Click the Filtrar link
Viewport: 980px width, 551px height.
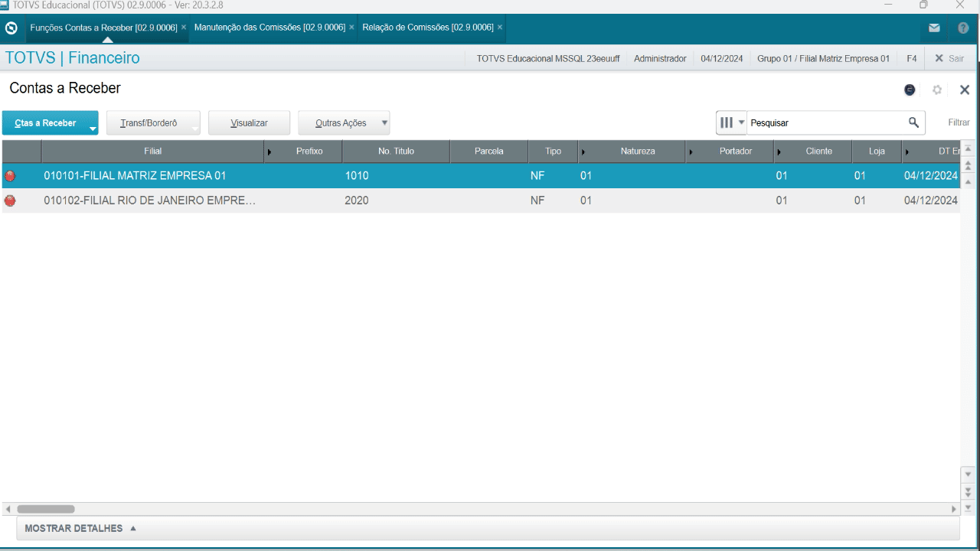[959, 122]
